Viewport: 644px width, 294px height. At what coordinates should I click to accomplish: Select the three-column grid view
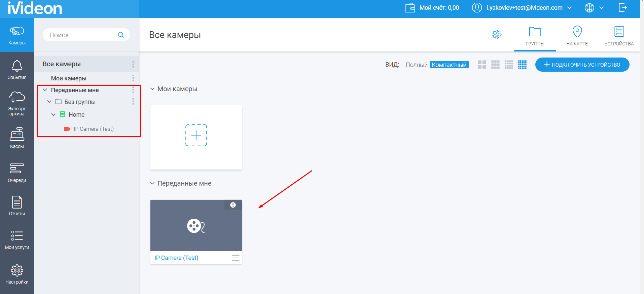pos(495,65)
